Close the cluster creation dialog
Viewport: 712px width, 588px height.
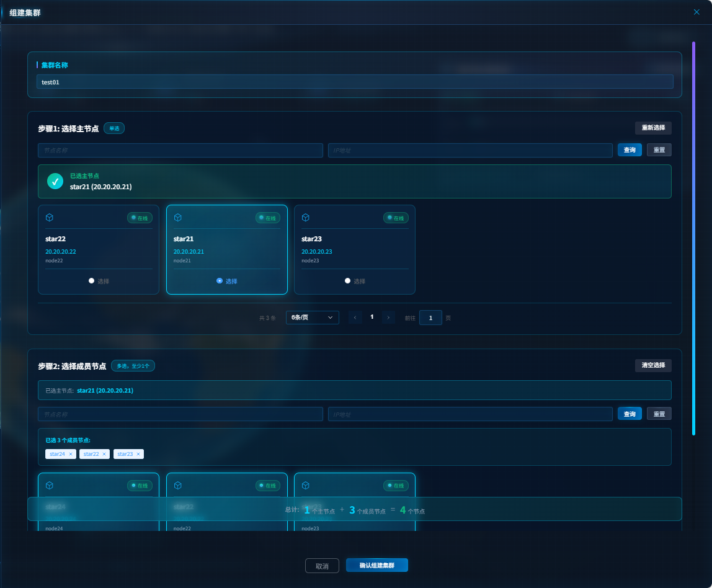[696, 12]
